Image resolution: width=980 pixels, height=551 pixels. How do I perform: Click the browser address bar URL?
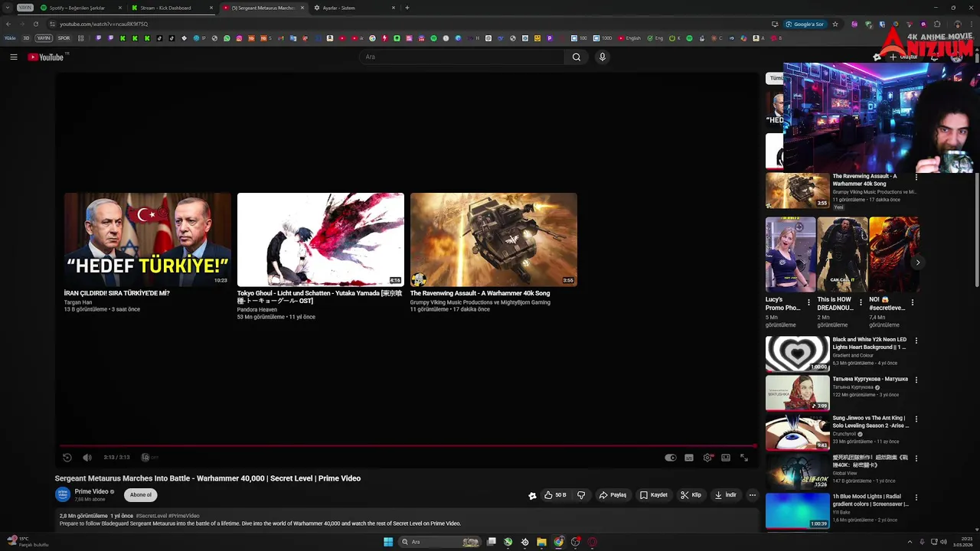104,24
